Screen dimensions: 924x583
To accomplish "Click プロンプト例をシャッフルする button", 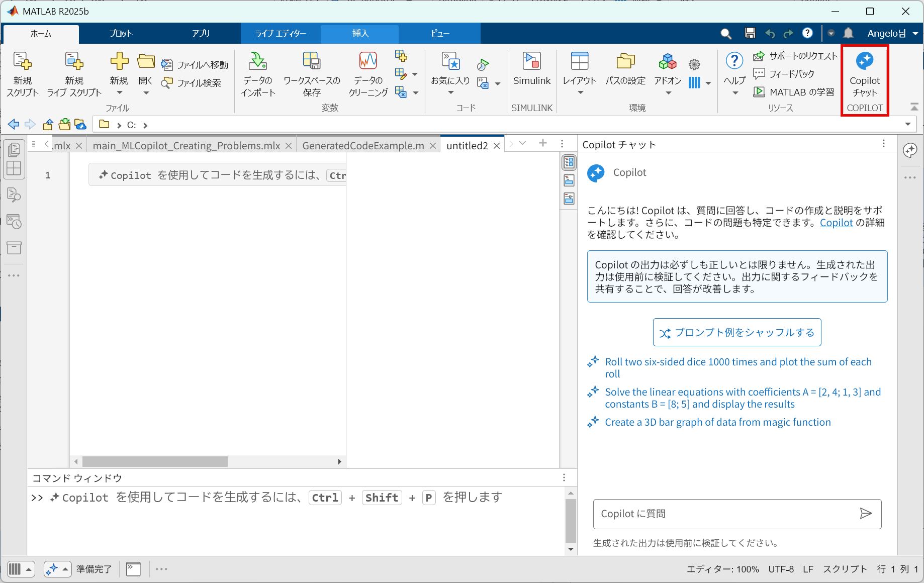I will click(737, 333).
